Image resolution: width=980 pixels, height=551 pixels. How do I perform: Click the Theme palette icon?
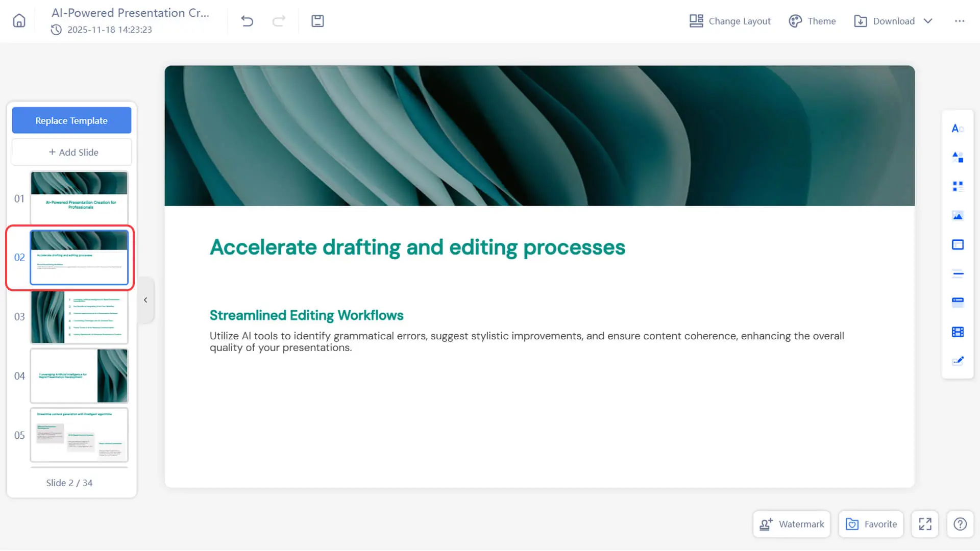(795, 21)
